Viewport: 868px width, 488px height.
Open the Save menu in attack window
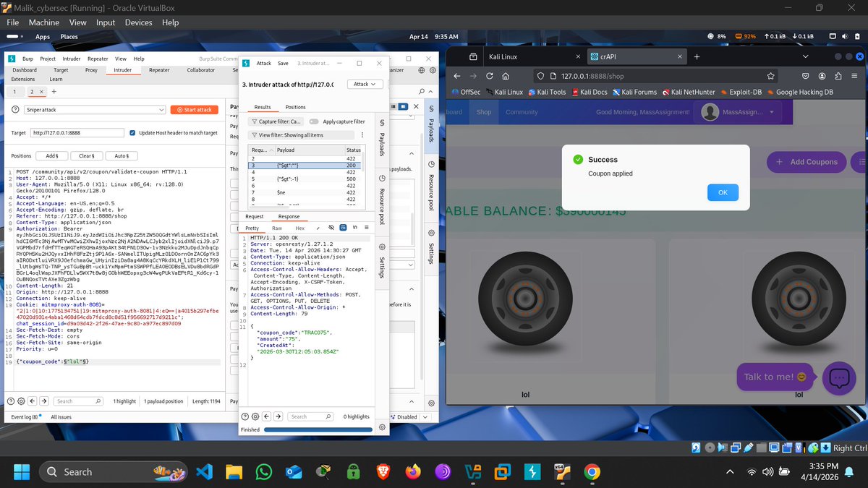coord(283,63)
